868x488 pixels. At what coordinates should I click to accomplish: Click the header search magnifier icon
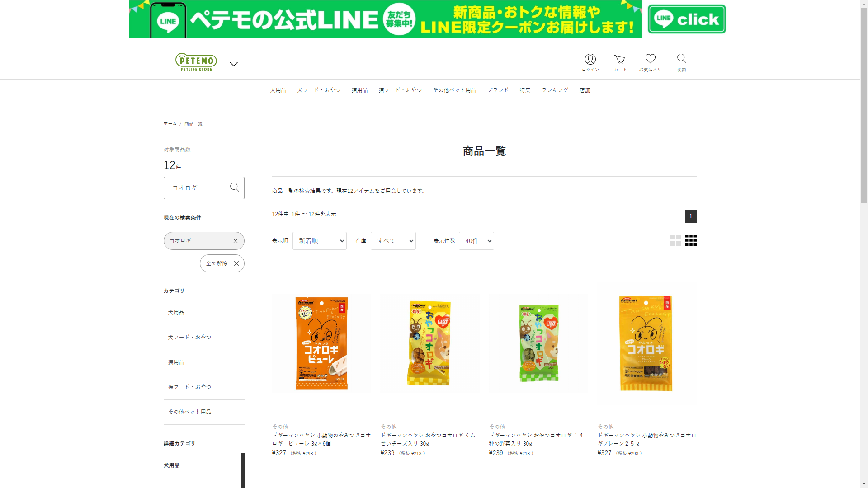coord(681,59)
